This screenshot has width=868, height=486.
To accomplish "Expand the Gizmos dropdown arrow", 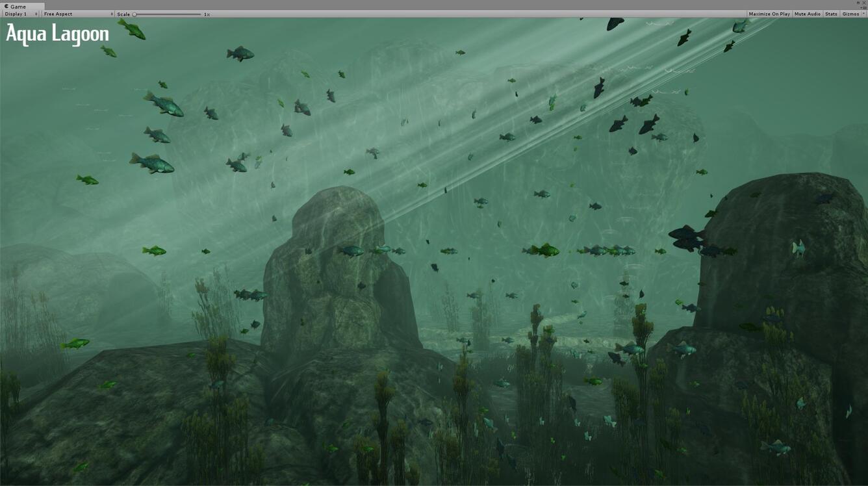I will 863,14.
